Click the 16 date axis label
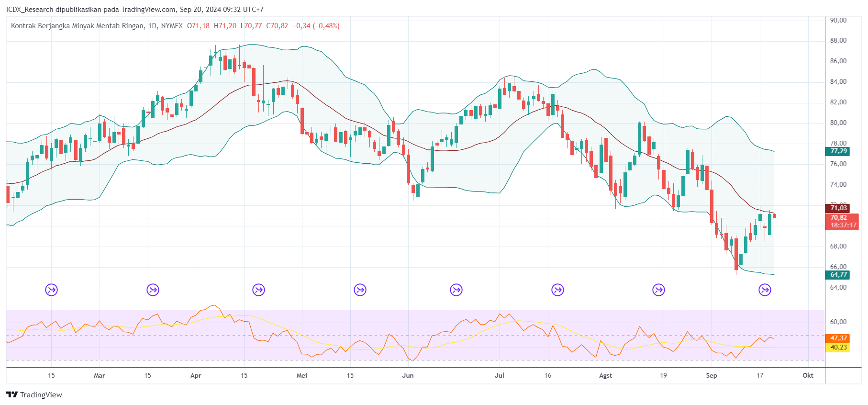The image size is (868, 405). point(548,375)
